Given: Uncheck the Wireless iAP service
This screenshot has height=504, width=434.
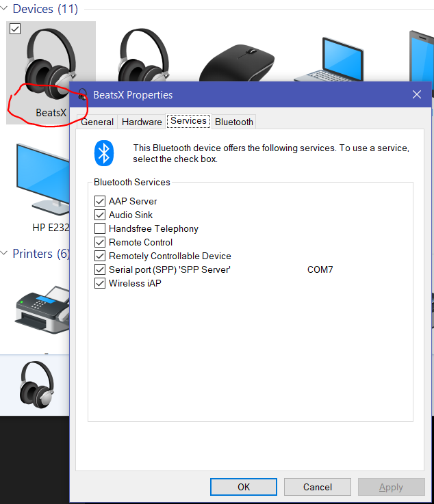Looking at the screenshot, I should (x=100, y=283).
